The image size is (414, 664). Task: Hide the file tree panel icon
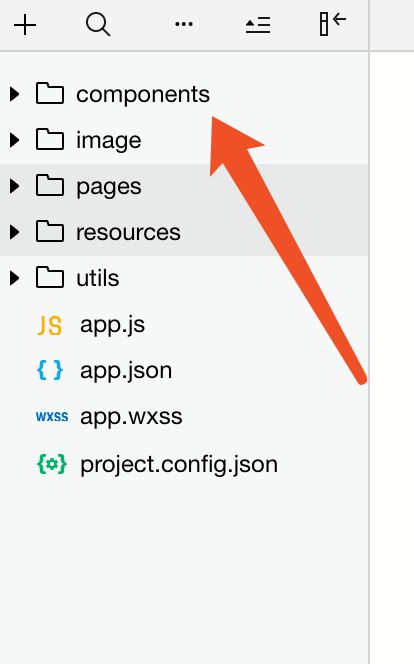tap(333, 24)
